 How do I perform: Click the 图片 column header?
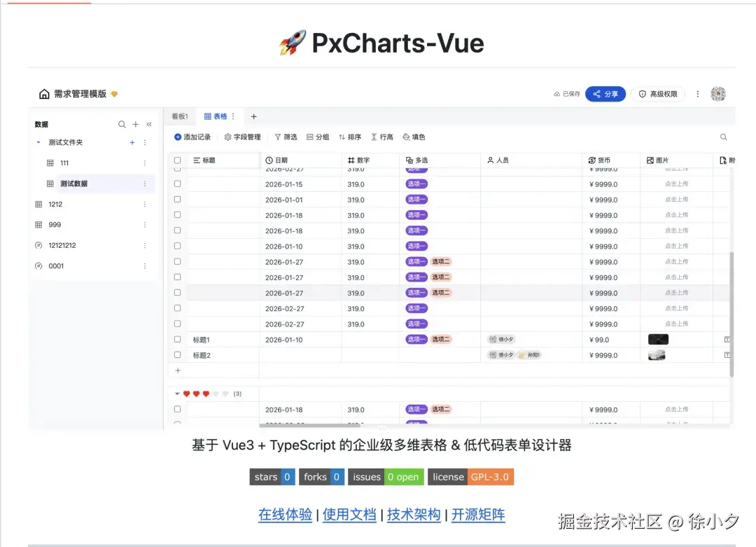pyautogui.click(x=676, y=160)
